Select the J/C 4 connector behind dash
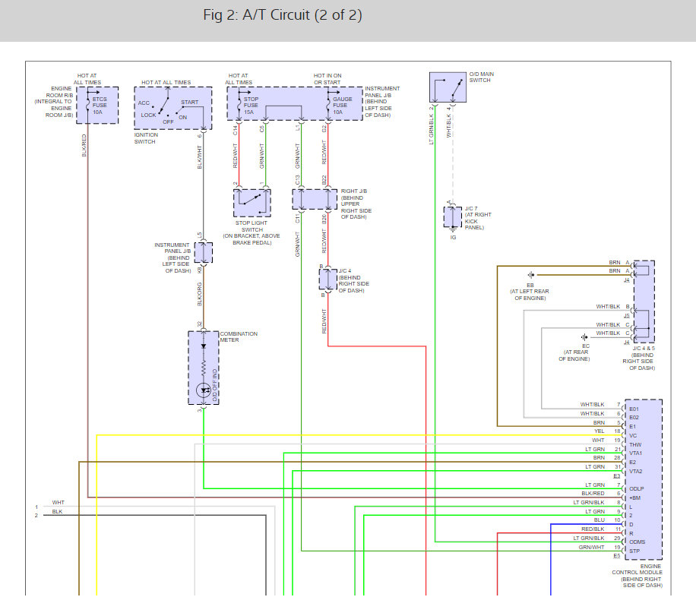 (x=327, y=280)
